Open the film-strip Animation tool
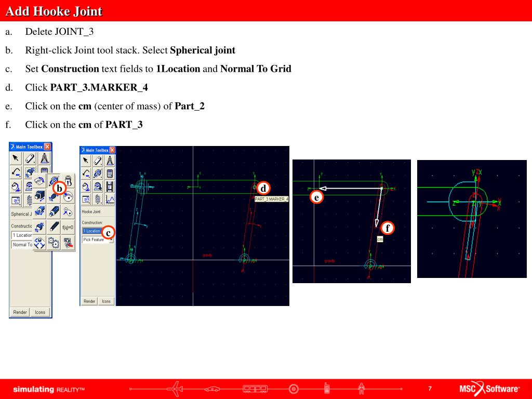This screenshot has width=532, height=399. click(110, 187)
